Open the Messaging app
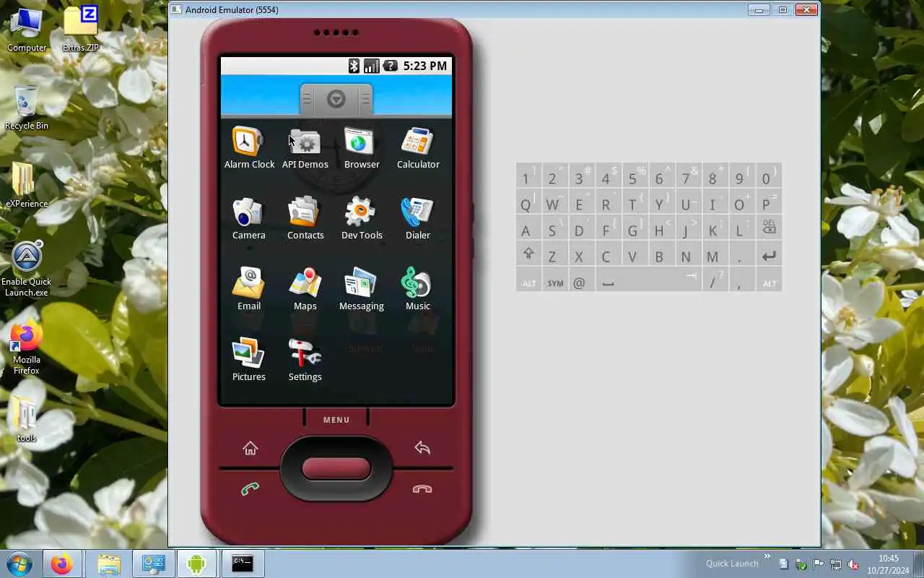The image size is (924, 578). tap(362, 290)
